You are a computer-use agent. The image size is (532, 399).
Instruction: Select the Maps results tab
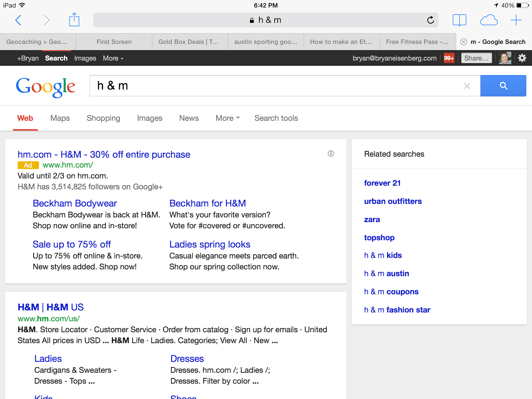pyautogui.click(x=60, y=118)
